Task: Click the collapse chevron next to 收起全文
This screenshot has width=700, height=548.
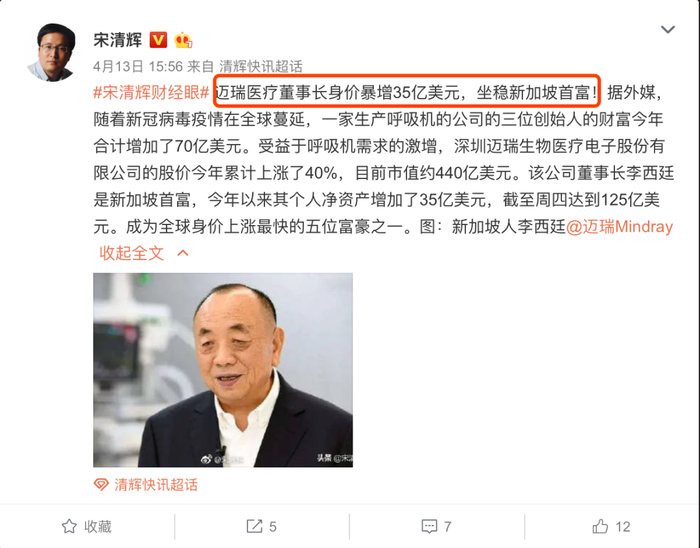Action: pos(183,253)
